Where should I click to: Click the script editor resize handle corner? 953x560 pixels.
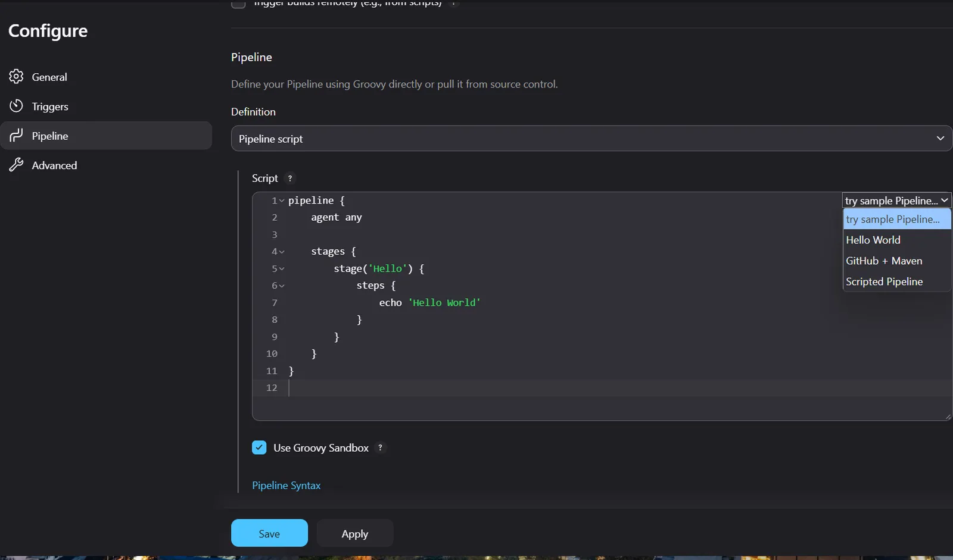tap(948, 417)
